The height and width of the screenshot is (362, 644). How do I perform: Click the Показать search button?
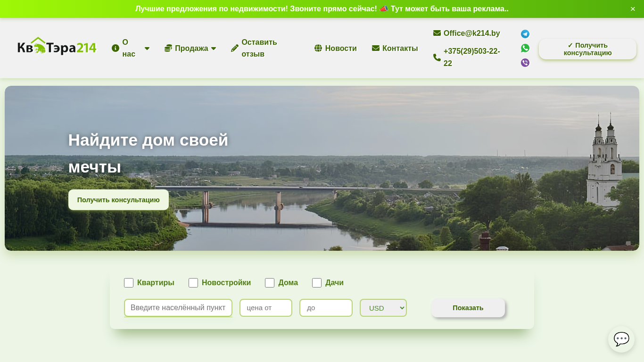468,308
